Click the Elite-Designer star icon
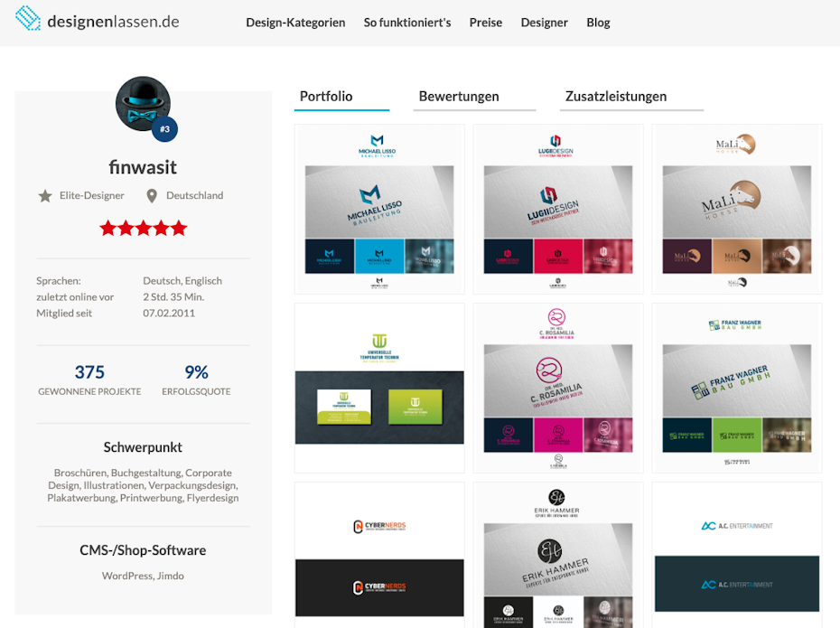The width and height of the screenshot is (840, 628). pyautogui.click(x=45, y=196)
